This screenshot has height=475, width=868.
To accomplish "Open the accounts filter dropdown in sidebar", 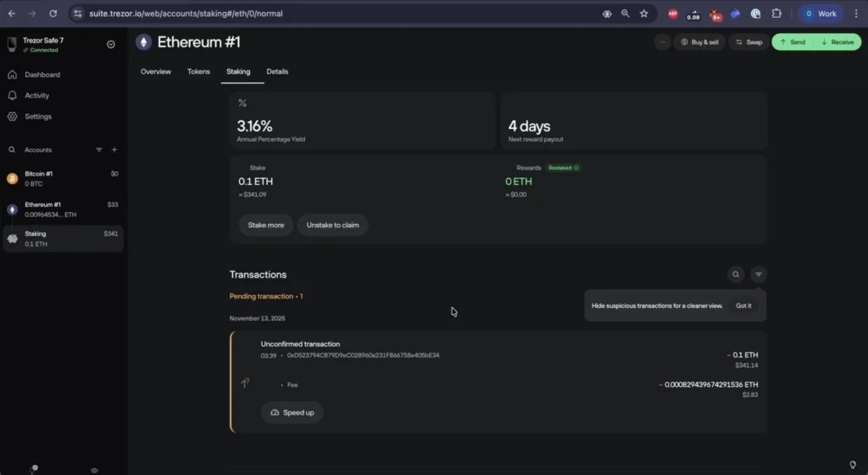I will click(x=98, y=150).
